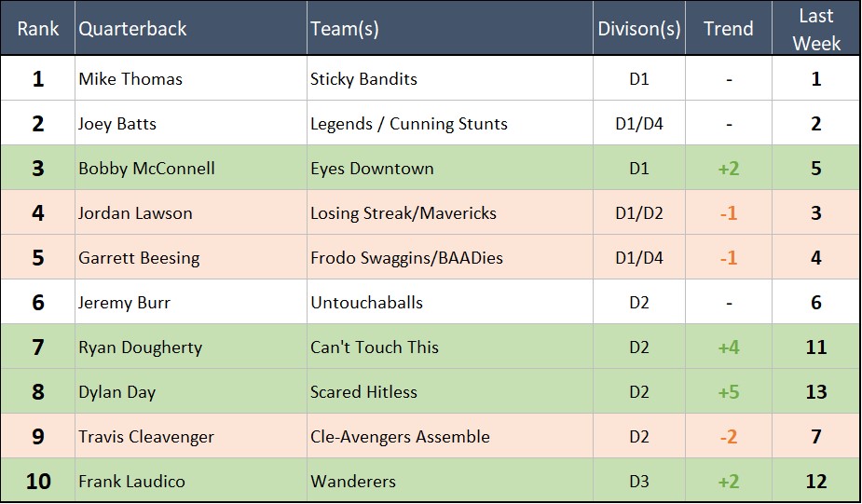The image size is (862, 504).
Task: Click Travis Cleavenger's -2 trend value
Action: 728,437
